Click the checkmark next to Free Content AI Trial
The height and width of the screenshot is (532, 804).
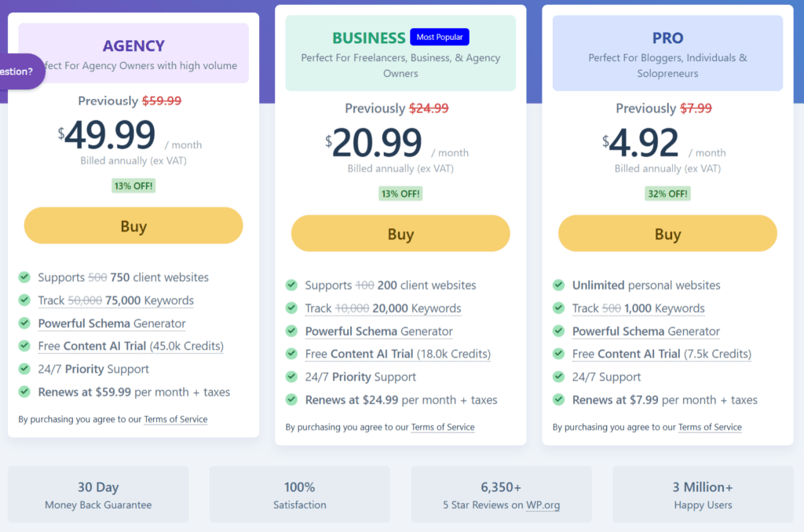24,346
